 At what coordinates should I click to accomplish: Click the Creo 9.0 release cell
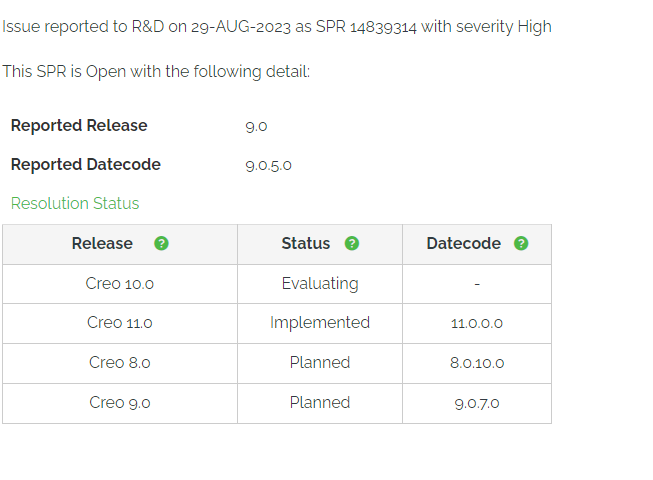tap(120, 403)
